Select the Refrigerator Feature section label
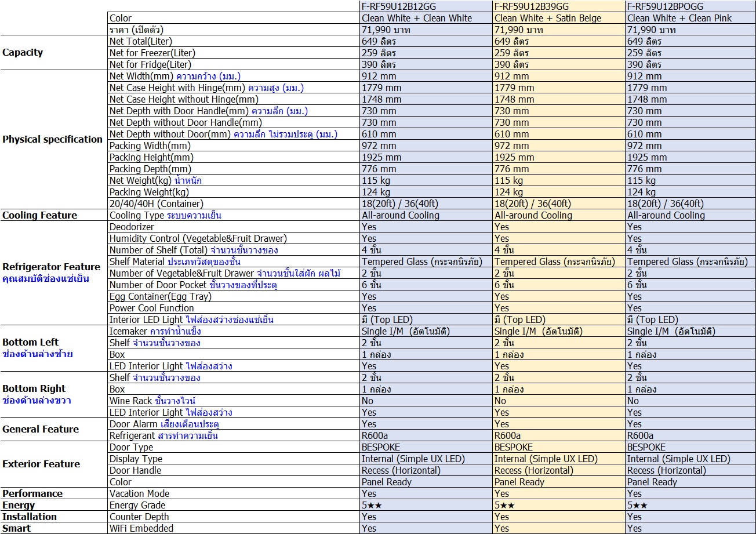The image size is (756, 534). tap(52, 267)
